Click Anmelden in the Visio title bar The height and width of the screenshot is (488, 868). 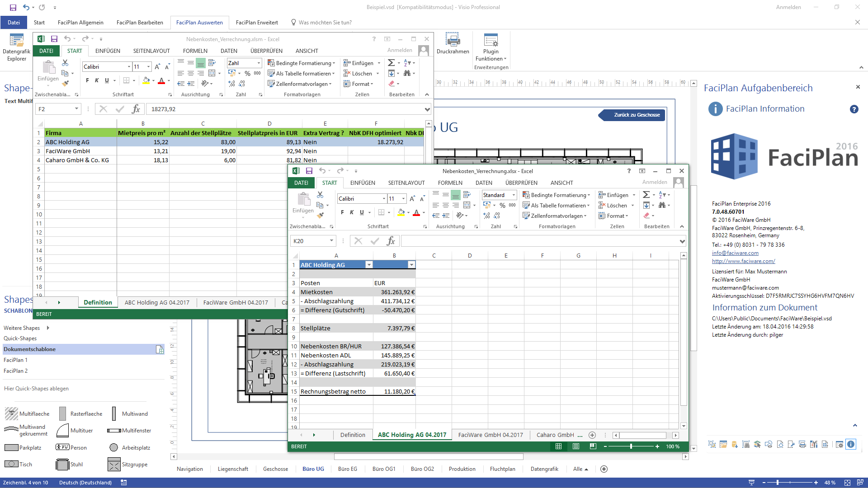(x=788, y=7)
